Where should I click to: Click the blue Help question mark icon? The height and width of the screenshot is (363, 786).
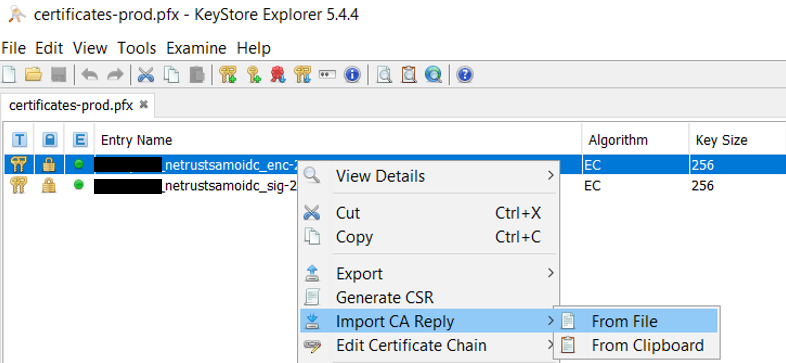465,75
